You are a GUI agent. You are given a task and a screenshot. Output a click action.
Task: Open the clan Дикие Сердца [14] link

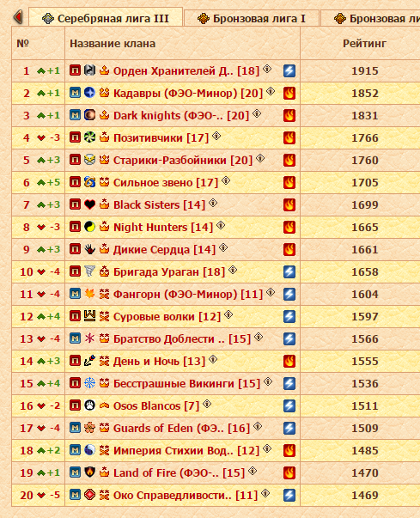pyautogui.click(x=164, y=249)
